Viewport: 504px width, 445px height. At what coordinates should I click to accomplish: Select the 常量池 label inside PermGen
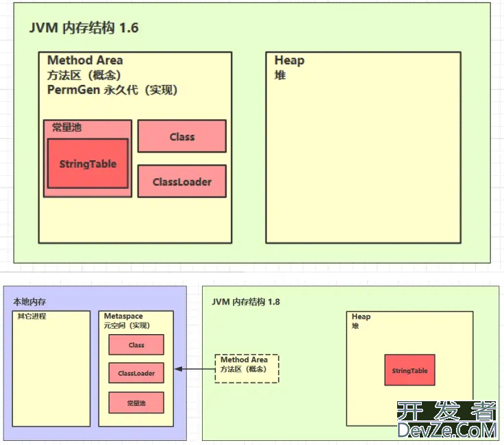67,127
